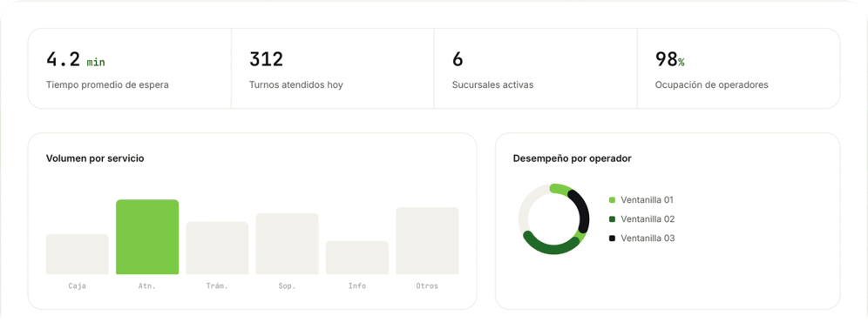Click the Sop. axis label
Viewport: 868px width, 336px height.
(x=287, y=286)
